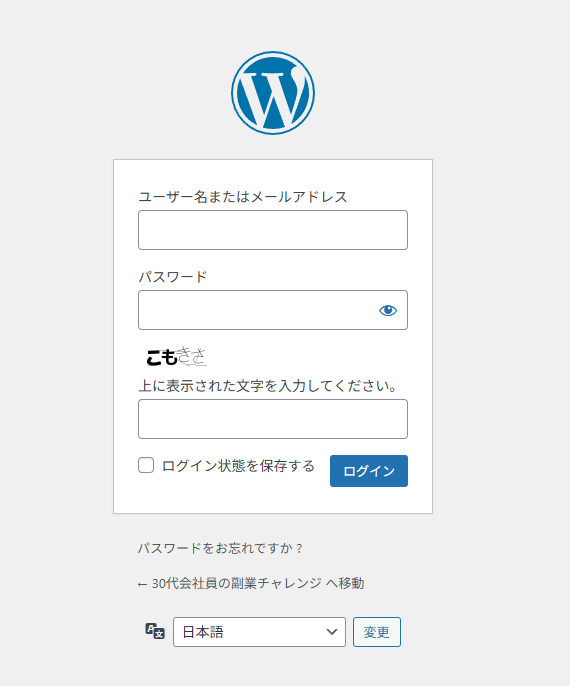Click the CAPTCHA image showing こも
The height and width of the screenshot is (686, 570).
(176, 357)
